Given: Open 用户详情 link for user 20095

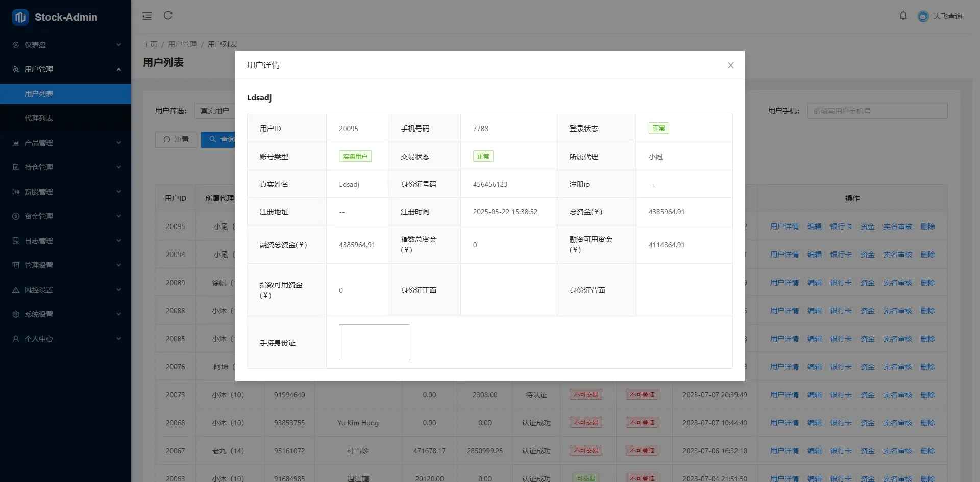Looking at the screenshot, I should coord(784,226).
